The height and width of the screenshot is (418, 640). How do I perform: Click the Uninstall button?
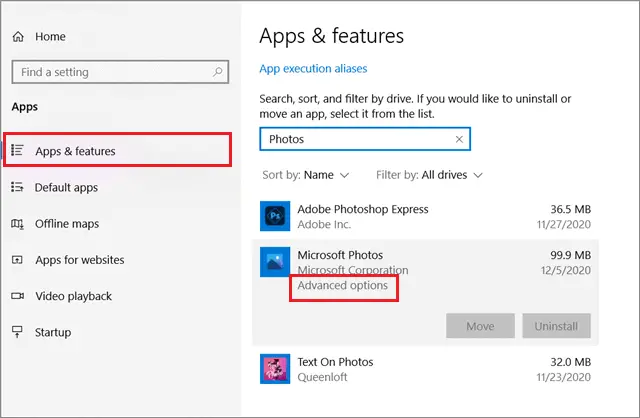click(556, 326)
